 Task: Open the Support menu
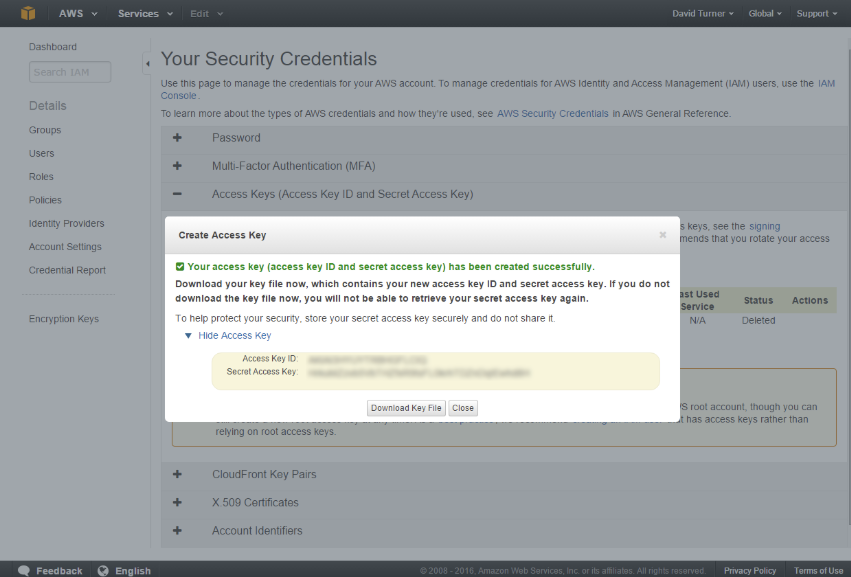[815, 13]
